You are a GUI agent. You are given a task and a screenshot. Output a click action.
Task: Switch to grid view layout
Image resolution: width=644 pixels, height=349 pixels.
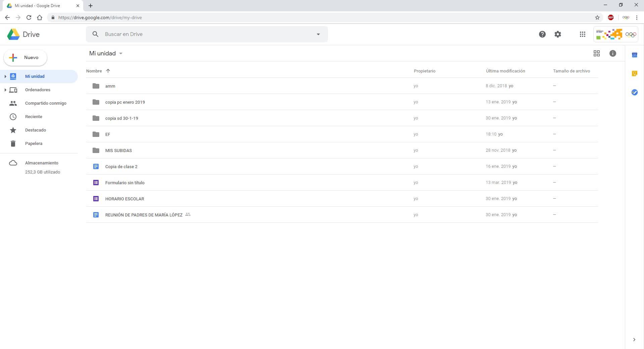pyautogui.click(x=596, y=53)
